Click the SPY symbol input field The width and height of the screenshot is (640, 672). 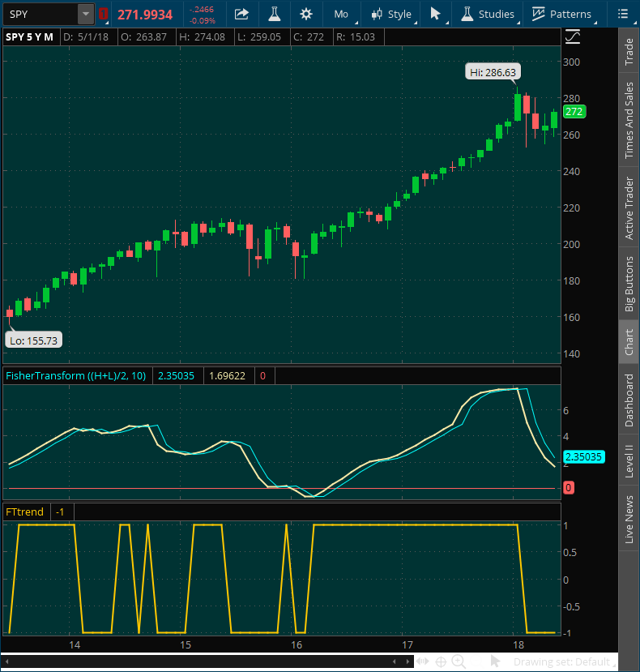(x=41, y=14)
